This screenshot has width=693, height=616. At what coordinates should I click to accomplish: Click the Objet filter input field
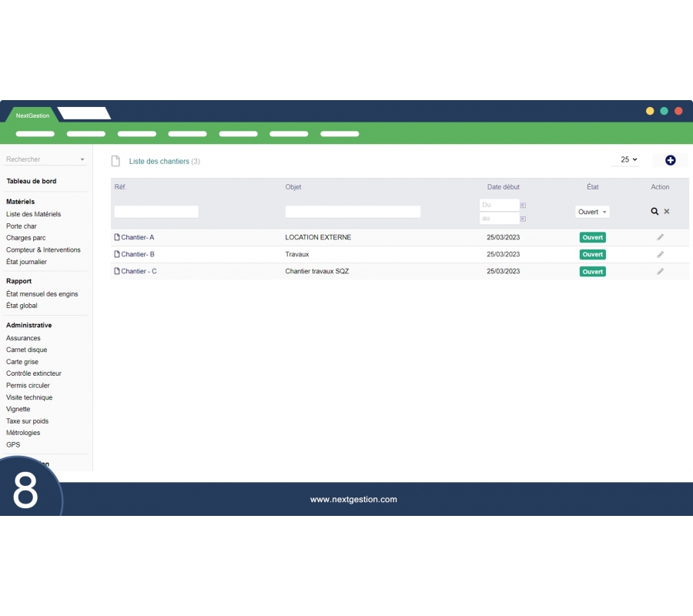(353, 212)
